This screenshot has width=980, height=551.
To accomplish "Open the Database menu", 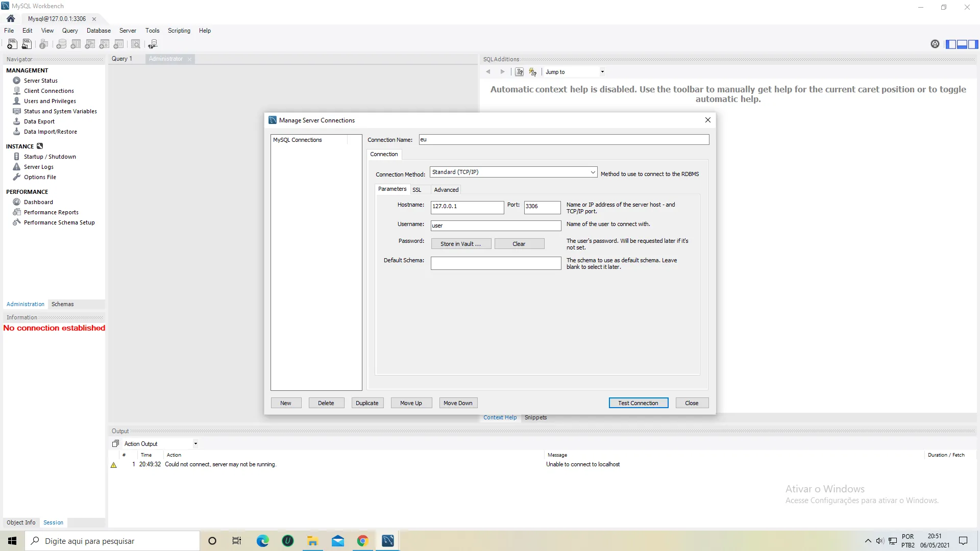I will 99,31.
